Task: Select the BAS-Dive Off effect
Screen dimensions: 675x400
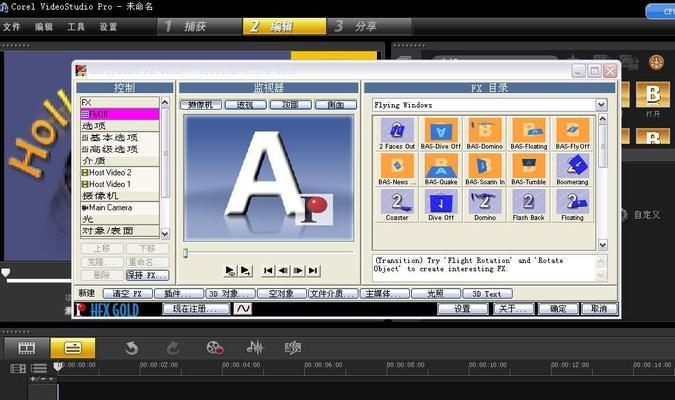Action: pyautogui.click(x=441, y=134)
